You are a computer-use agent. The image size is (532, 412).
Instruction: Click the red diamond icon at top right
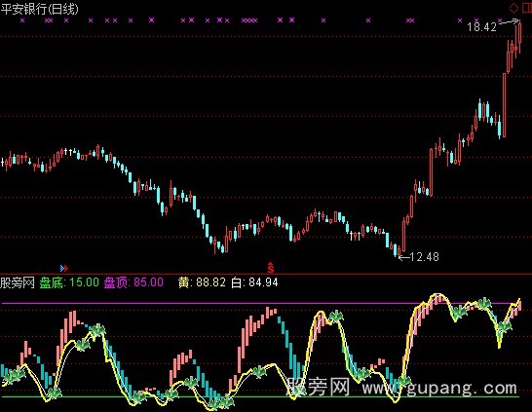(x=514, y=8)
